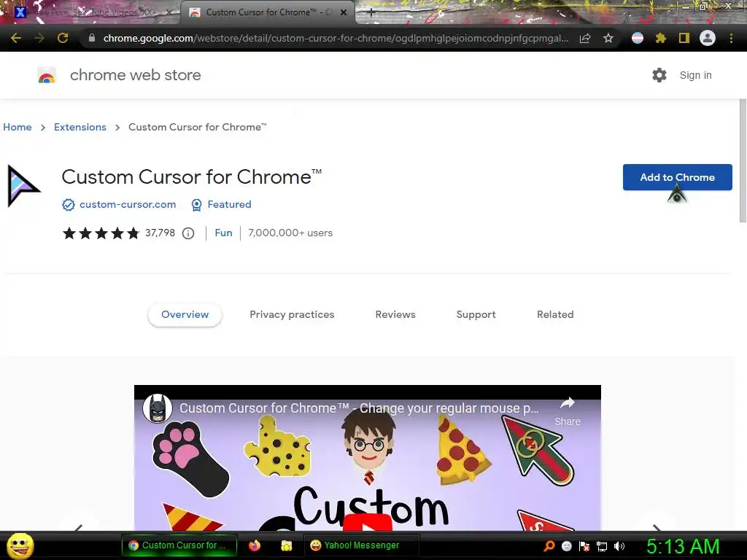Click the volume speaker tray icon
This screenshot has height=560, width=747.
619,546
